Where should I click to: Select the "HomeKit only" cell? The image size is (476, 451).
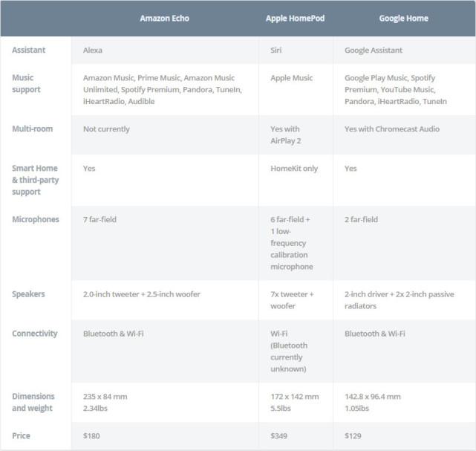[x=294, y=169]
